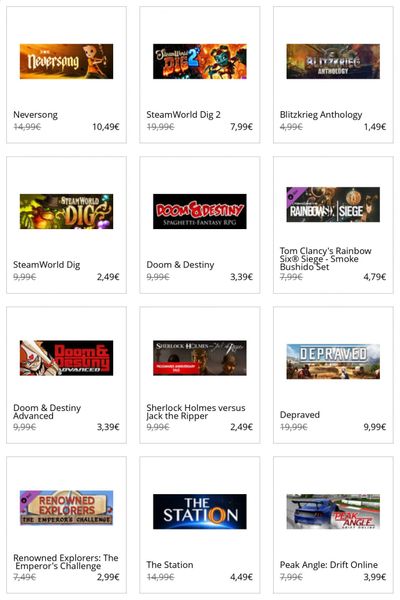Select the 9,99€ discounted price on Depraved
The height and width of the screenshot is (600, 400).
375,427
